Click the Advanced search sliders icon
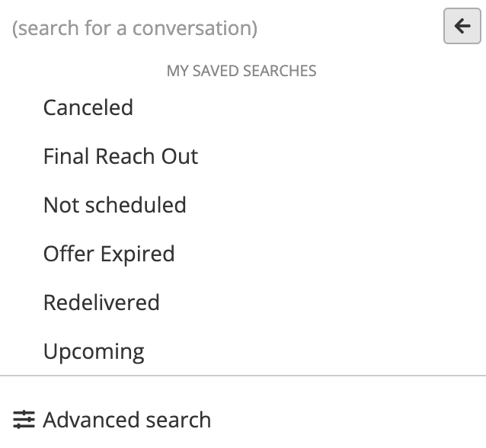Screen dimensions: 486x448 (x=24, y=420)
